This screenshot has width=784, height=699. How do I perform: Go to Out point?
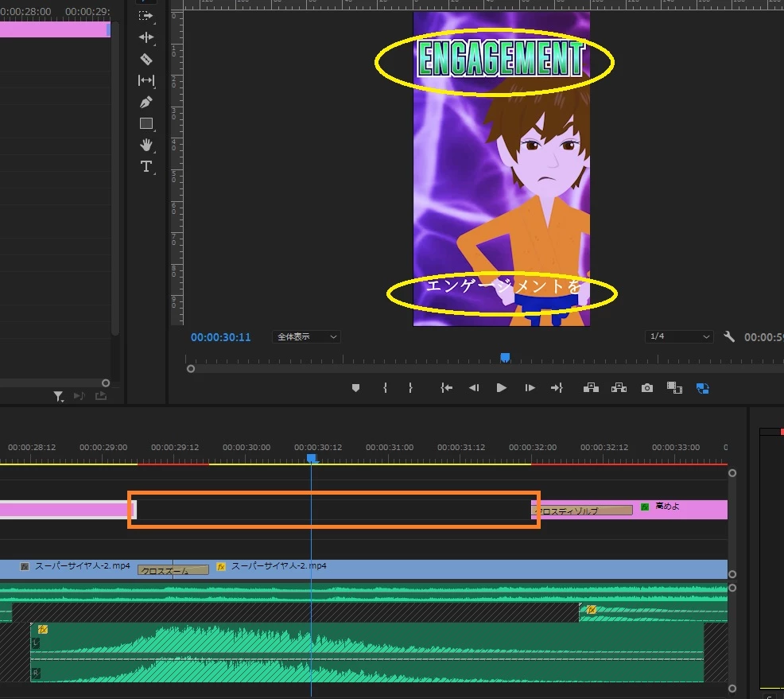(x=557, y=388)
